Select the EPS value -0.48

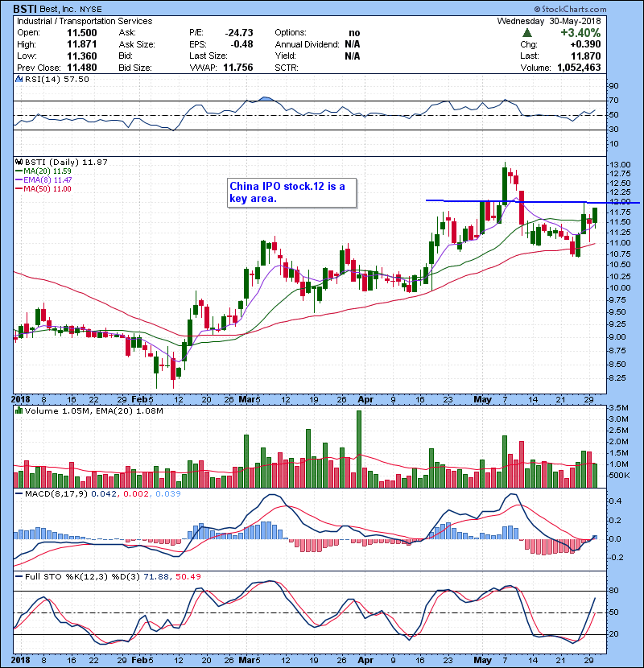[x=242, y=44]
